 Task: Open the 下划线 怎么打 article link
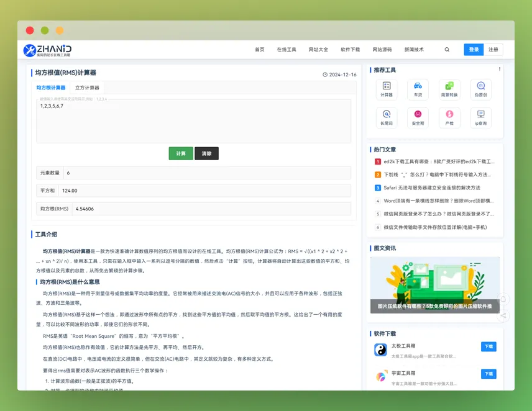(438, 175)
